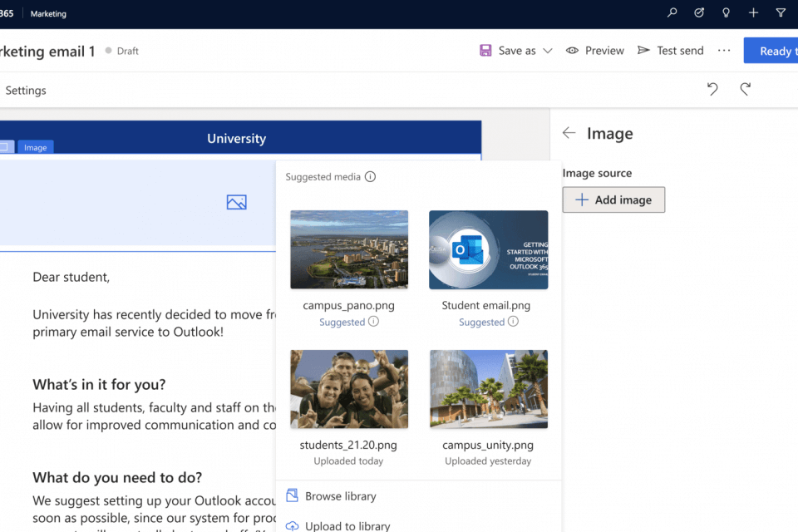Screen dimensions: 798x532
Task: Click the search magnifier icon in top bar
Action: click(x=672, y=13)
